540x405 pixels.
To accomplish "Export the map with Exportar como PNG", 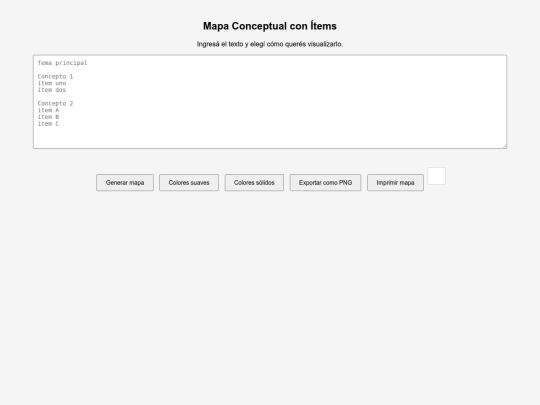I will coord(325,183).
